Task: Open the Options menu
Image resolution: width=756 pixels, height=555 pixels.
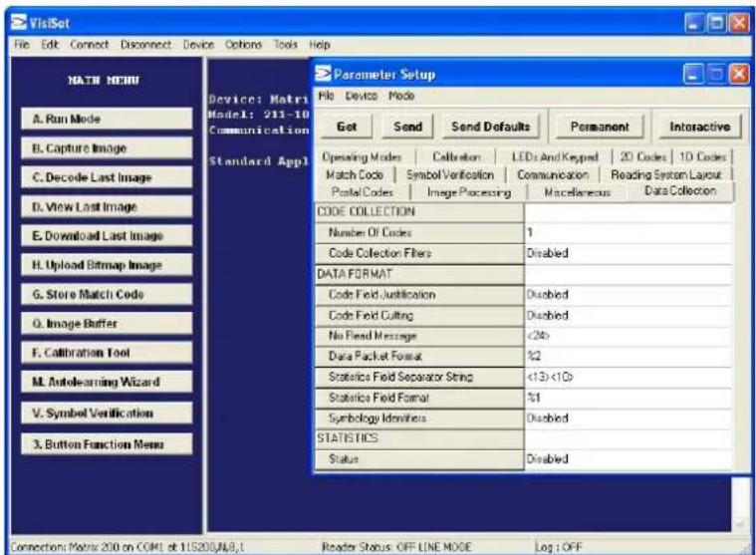Action: click(243, 45)
